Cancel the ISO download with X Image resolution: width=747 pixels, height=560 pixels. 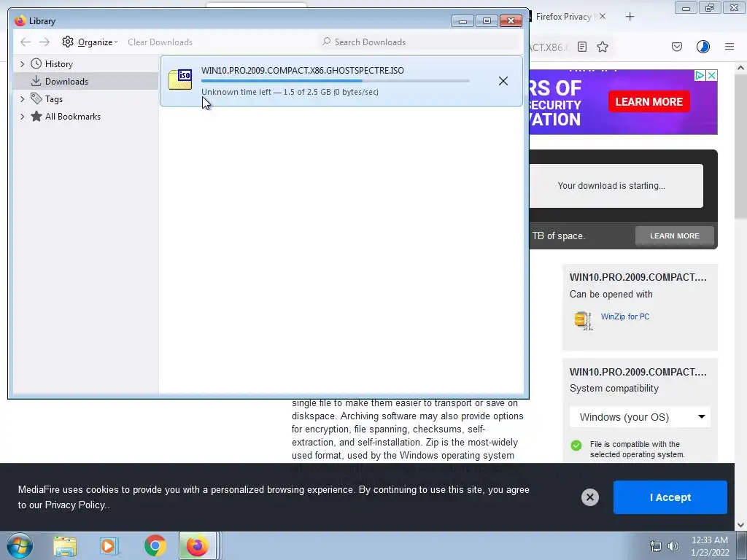click(503, 81)
